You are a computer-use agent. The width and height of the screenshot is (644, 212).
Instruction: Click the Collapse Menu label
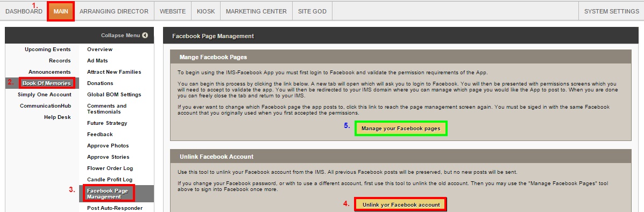(x=121, y=36)
